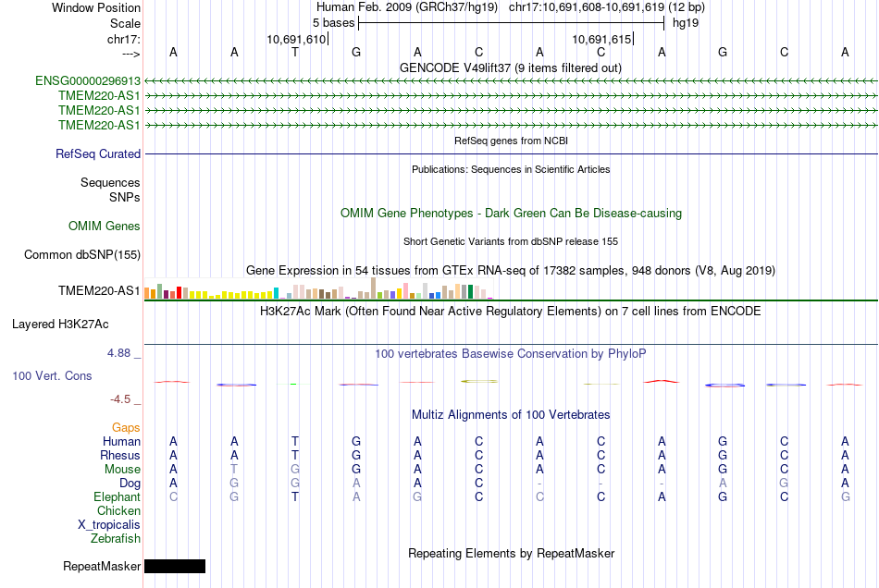This screenshot has height=588, width=879.
Task: Select the Chicken species row label
Action: pos(118,510)
